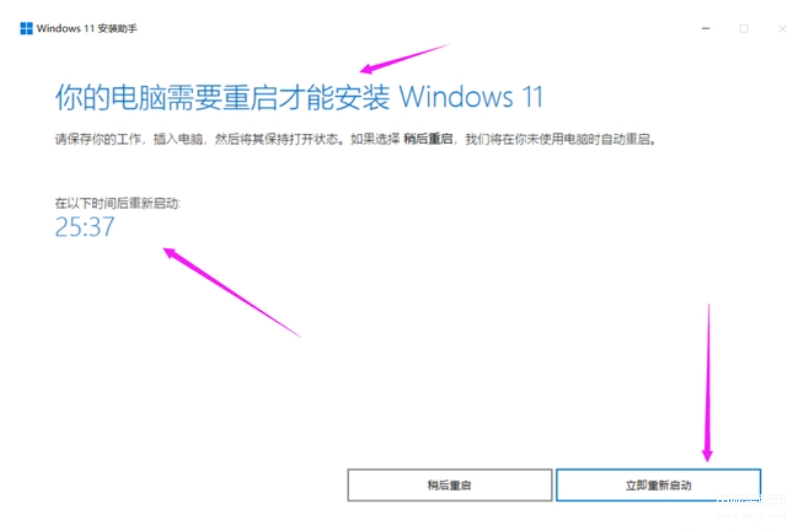Image resolution: width=796 pixels, height=529 pixels.
Task: Click the 25:37 countdown timer
Action: pyautogui.click(x=85, y=226)
